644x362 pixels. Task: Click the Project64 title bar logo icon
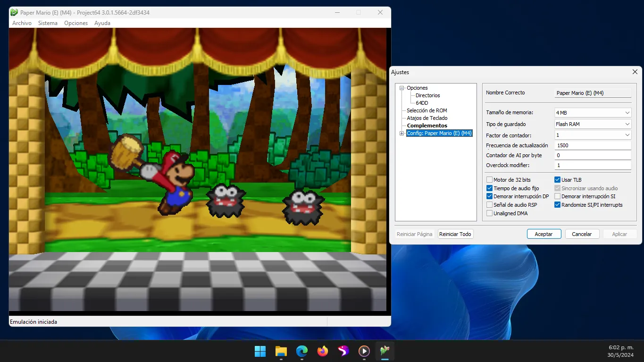point(14,13)
